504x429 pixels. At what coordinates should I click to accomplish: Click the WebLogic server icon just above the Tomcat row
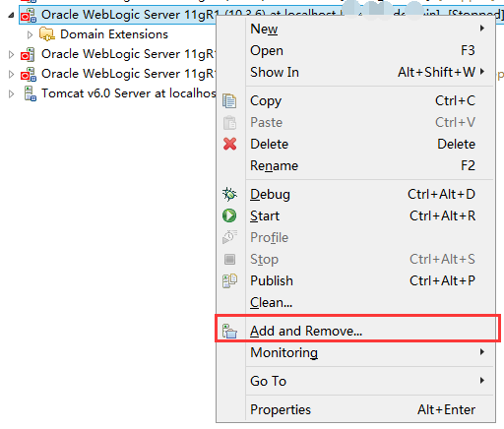tap(29, 74)
